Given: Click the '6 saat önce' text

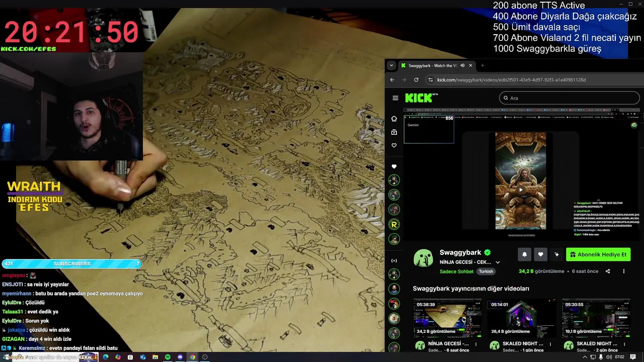Looking at the screenshot, I should click(x=585, y=271).
